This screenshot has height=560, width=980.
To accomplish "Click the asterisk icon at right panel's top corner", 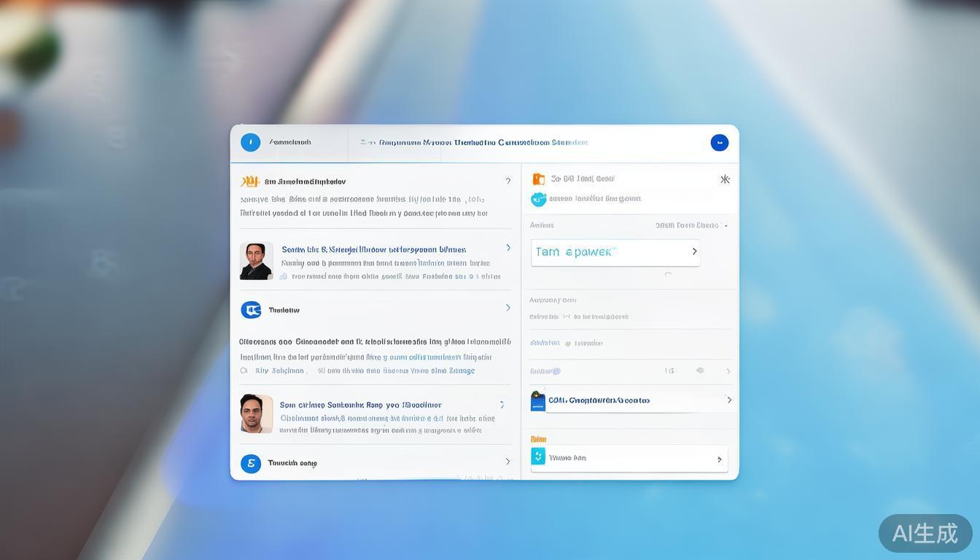I will pyautogui.click(x=725, y=179).
